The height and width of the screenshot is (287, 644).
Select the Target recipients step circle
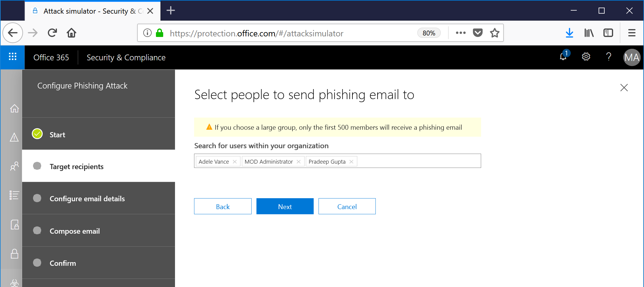[37, 166]
